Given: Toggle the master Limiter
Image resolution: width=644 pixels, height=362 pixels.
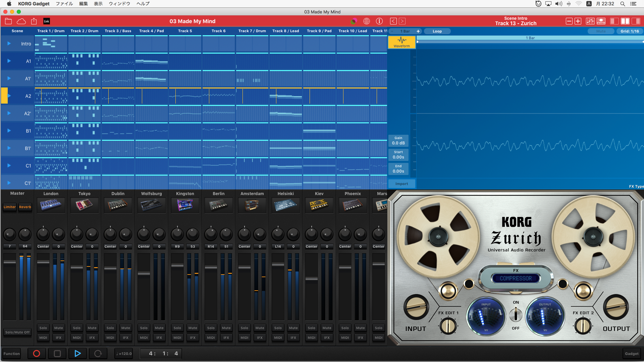Looking at the screenshot, I should pyautogui.click(x=10, y=207).
